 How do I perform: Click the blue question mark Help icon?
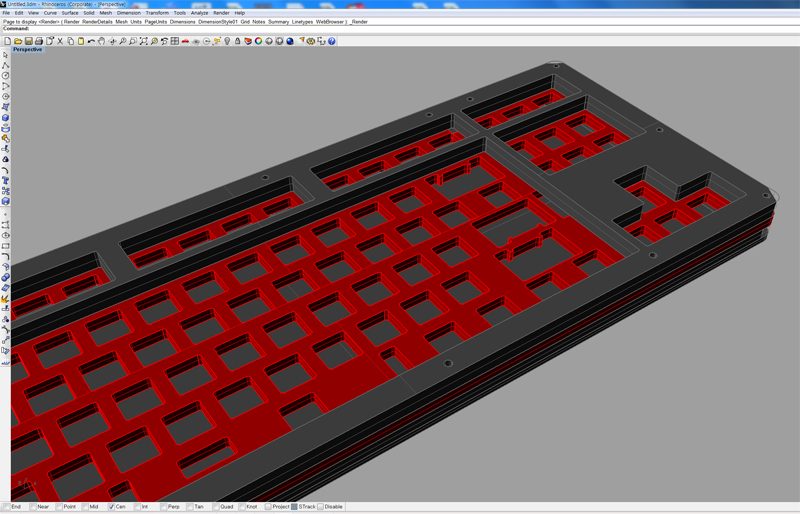click(x=332, y=41)
